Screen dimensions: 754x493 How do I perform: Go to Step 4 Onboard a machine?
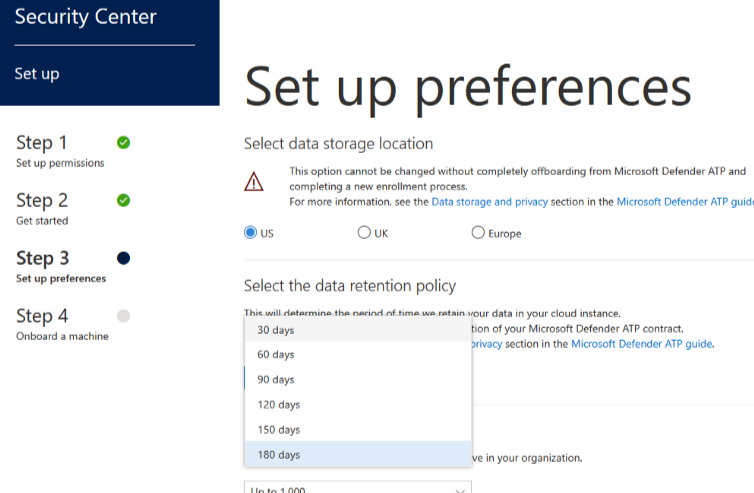(x=62, y=324)
